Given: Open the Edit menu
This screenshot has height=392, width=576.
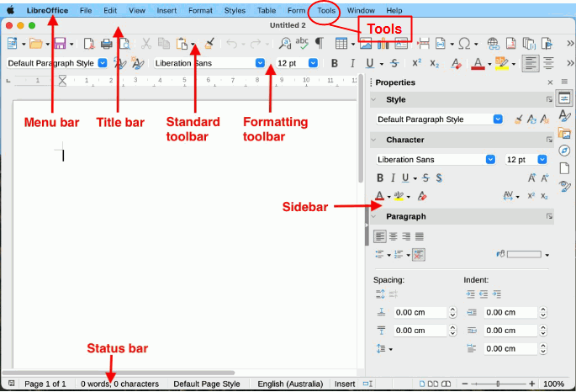Looking at the screenshot, I should click(x=110, y=11).
